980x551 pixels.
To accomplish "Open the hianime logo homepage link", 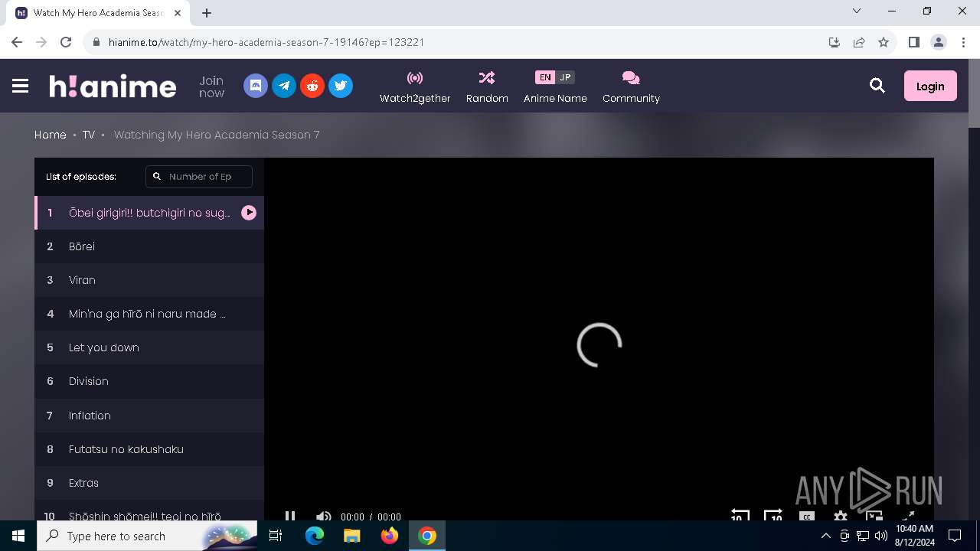I will (113, 86).
